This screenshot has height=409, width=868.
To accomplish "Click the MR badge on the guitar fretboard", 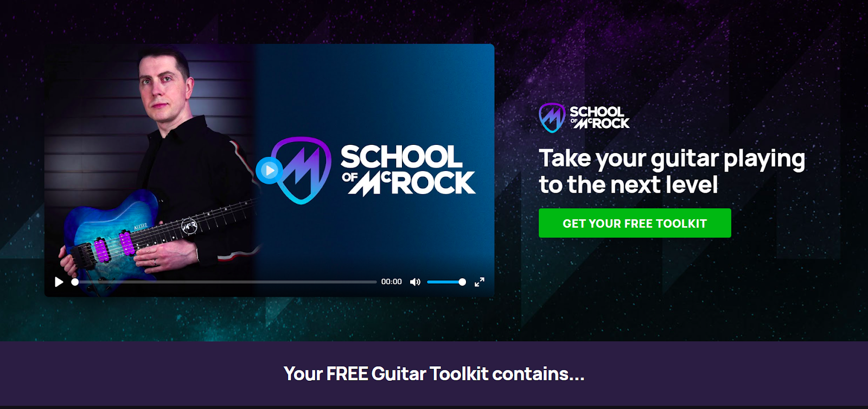I will click(189, 226).
